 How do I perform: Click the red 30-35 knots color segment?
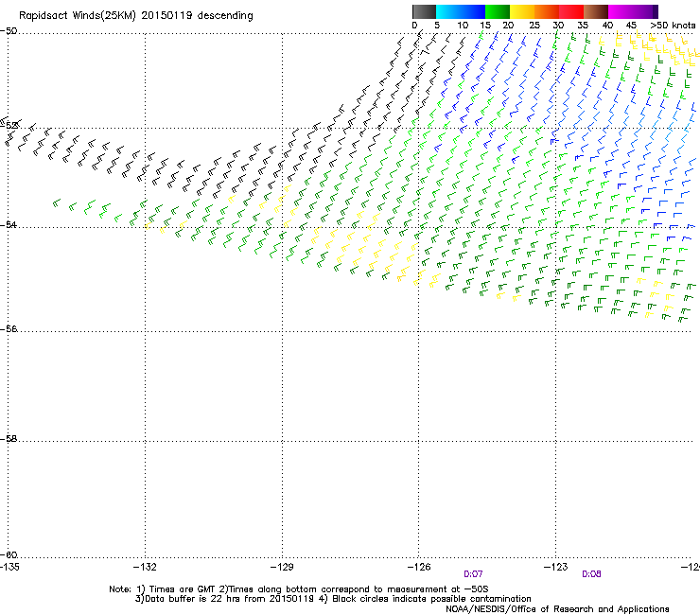[x=571, y=11]
